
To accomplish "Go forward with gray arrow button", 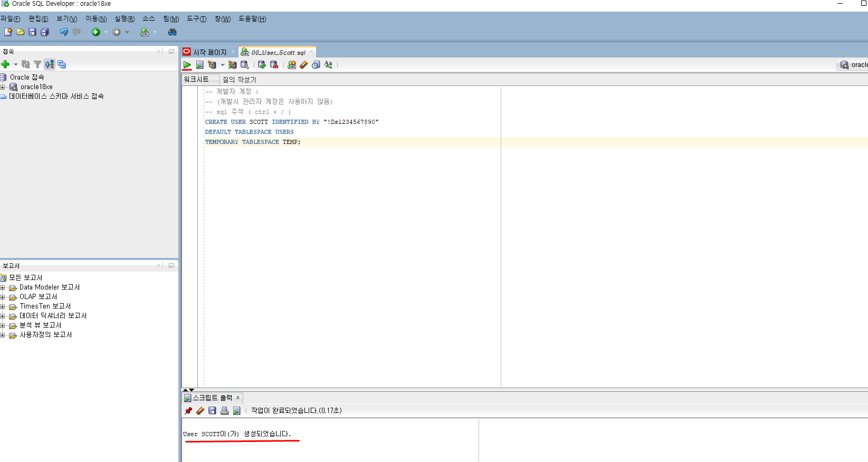I will [x=116, y=32].
